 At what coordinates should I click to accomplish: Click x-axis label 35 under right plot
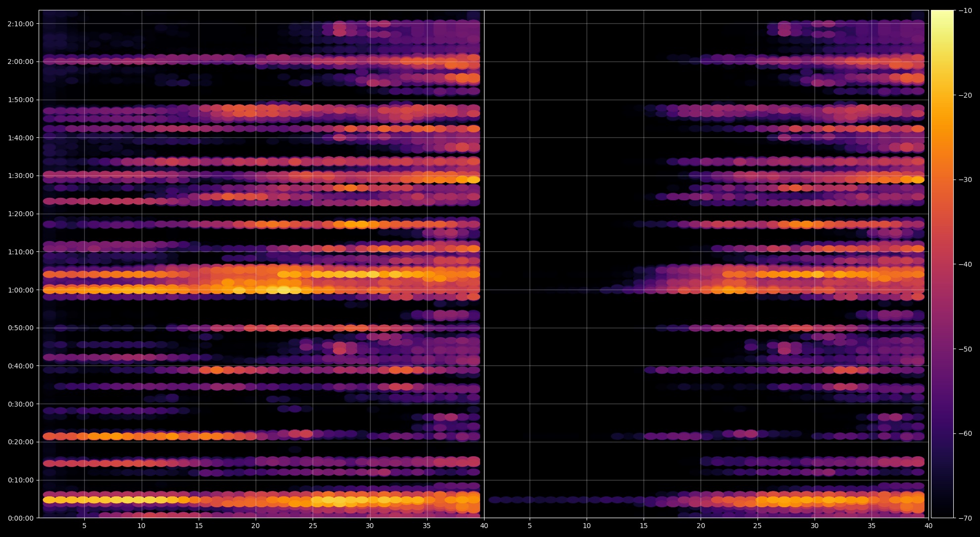tap(871, 526)
